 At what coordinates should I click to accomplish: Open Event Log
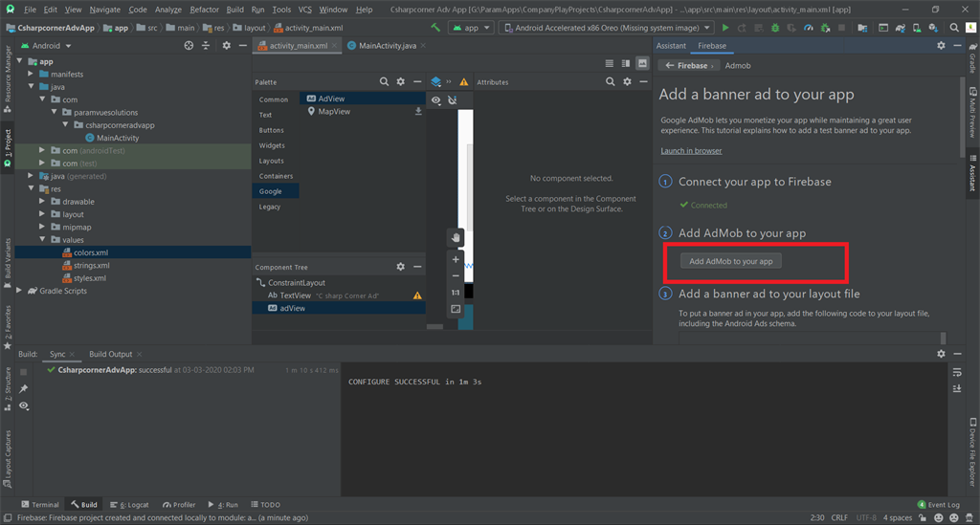pos(938,504)
